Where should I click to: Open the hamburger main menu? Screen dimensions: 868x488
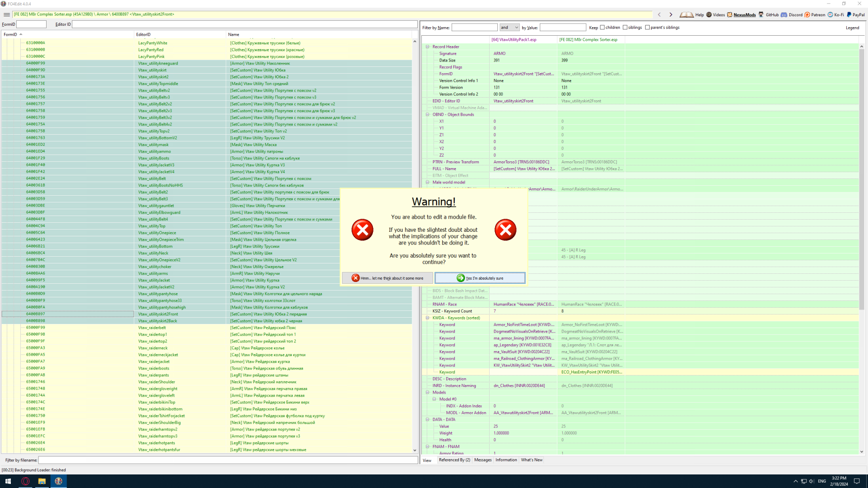6,14
